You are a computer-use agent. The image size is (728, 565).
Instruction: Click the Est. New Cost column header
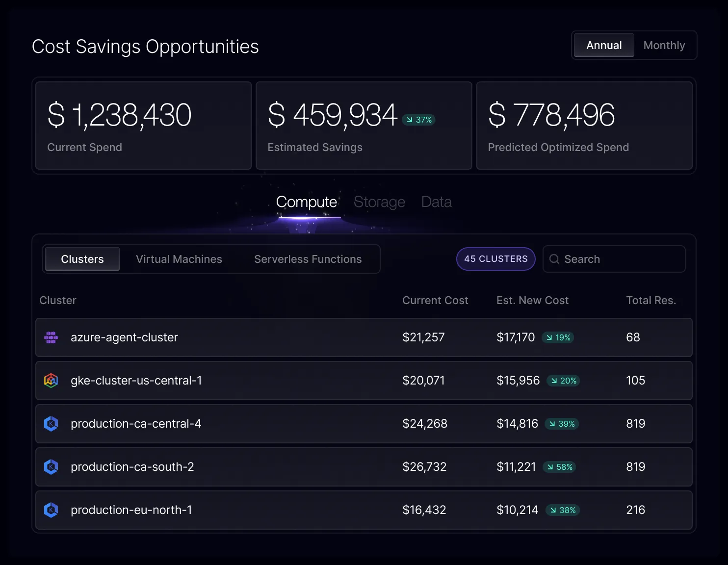point(532,300)
